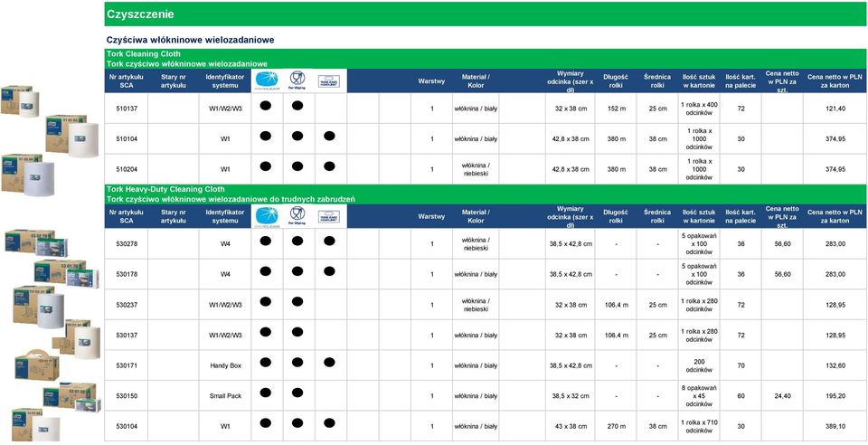Click the Tork Easy Handling icon in Tork Cleaning Cloth header

pos(329,80)
